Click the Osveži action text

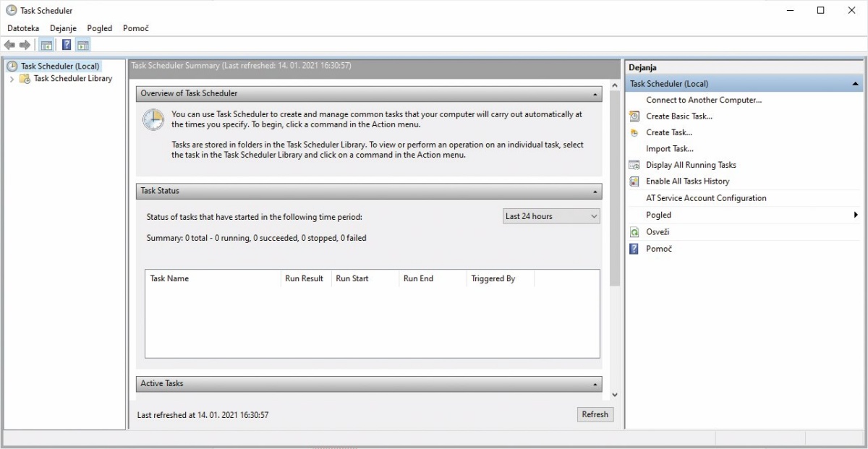[x=658, y=232]
